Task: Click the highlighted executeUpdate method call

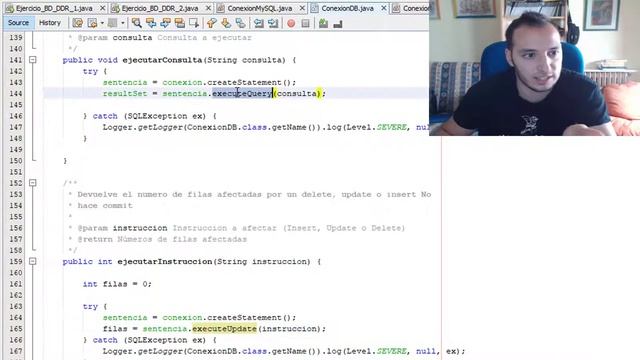Action: pos(224,329)
